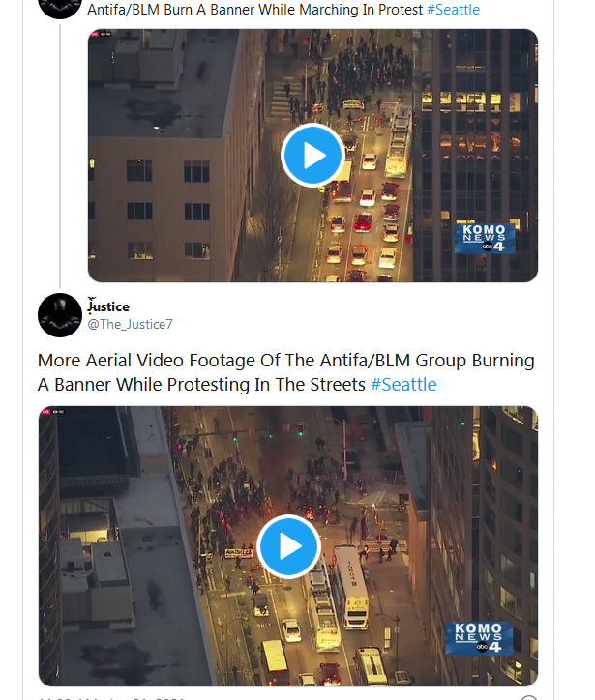
Task: Open the tweet timestamp at the bottom
Action: [x=111, y=698]
